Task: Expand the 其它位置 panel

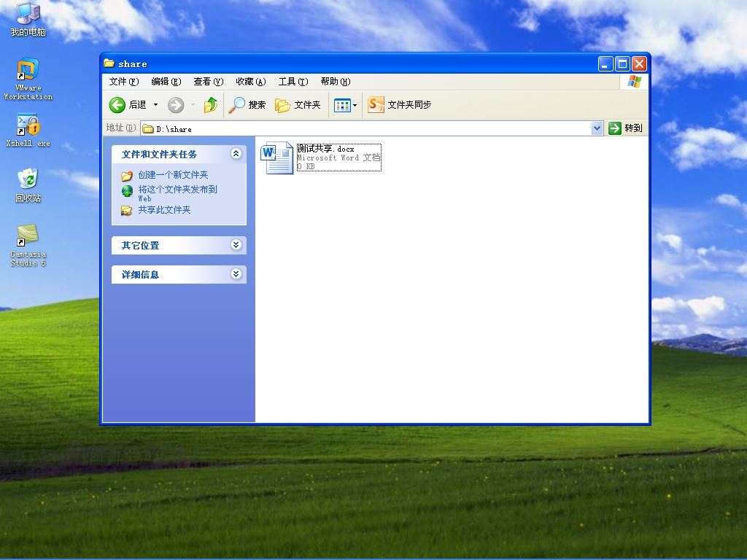Action: point(236,245)
